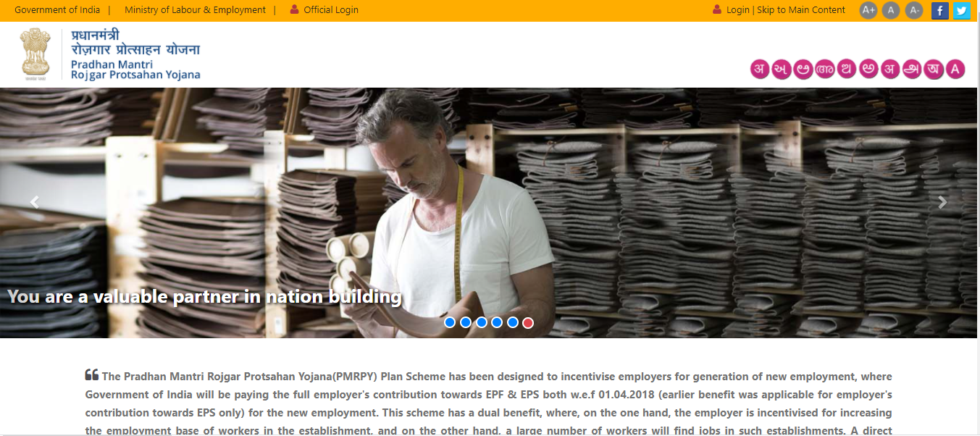Show the previous carousel slide

pos(34,203)
